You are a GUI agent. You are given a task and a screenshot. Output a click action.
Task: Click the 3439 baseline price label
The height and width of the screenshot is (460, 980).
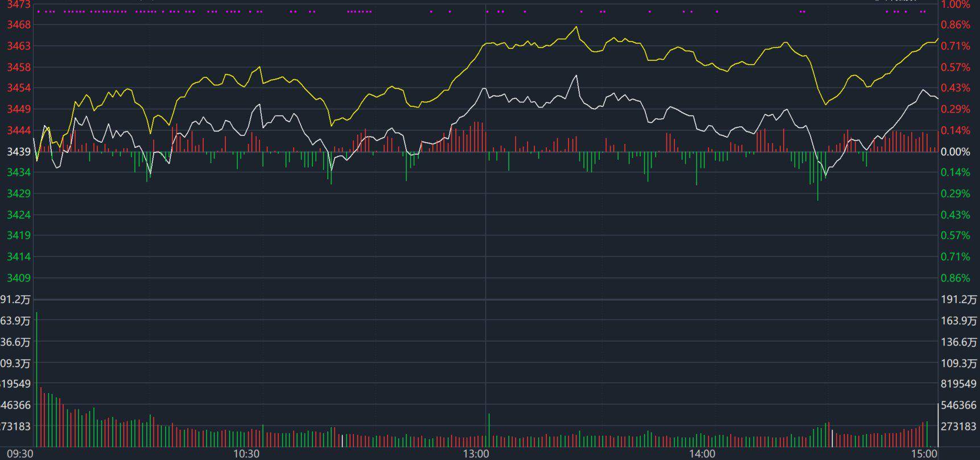pos(19,152)
